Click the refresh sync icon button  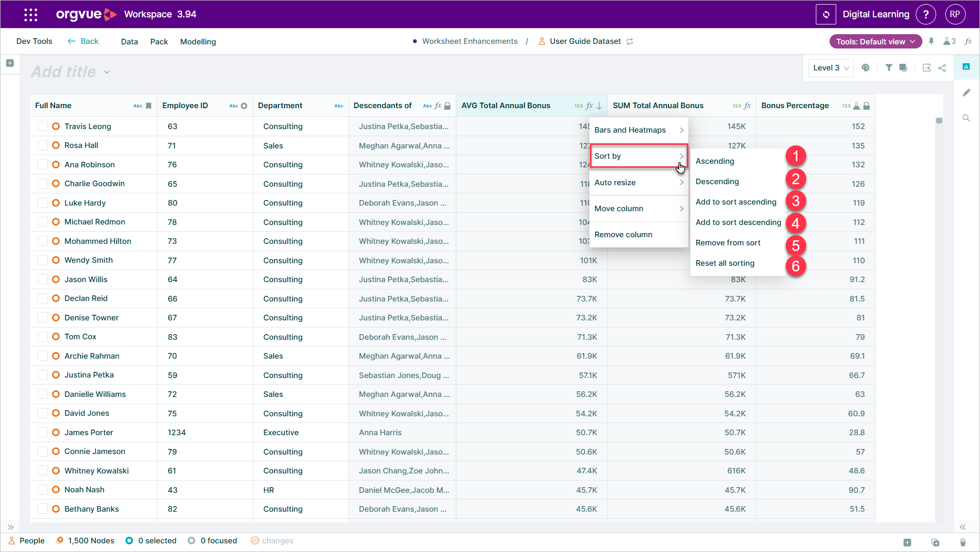[x=826, y=15]
